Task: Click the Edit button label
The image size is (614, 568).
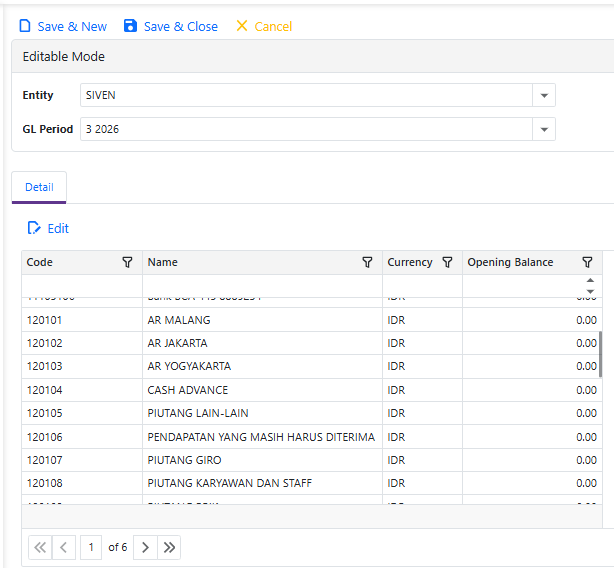Action: tap(58, 228)
